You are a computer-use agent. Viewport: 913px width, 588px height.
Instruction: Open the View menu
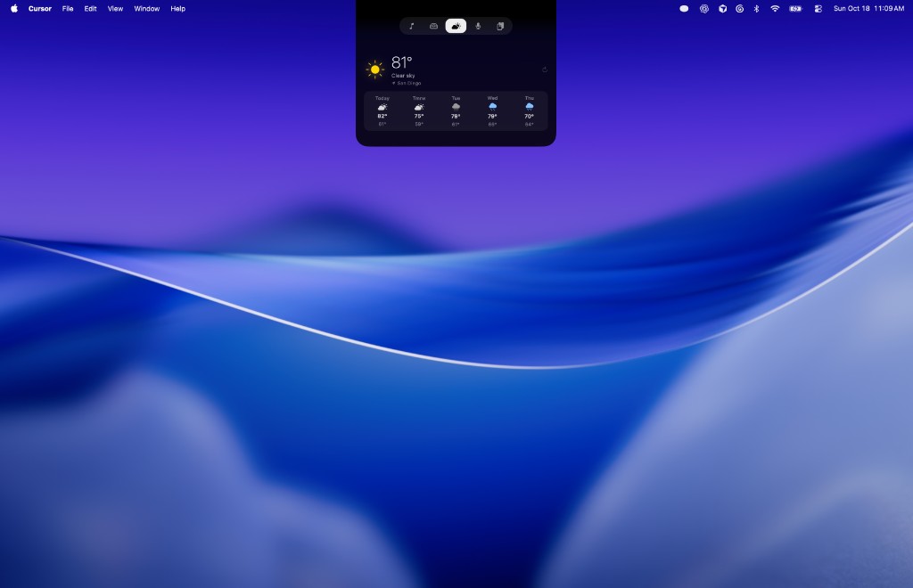[115, 9]
